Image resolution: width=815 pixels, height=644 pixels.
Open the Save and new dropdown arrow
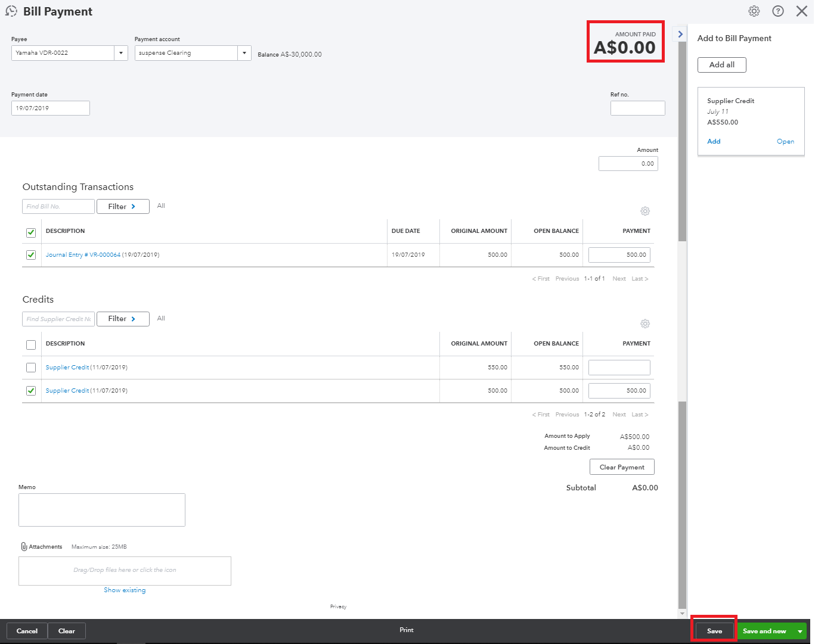(799, 631)
